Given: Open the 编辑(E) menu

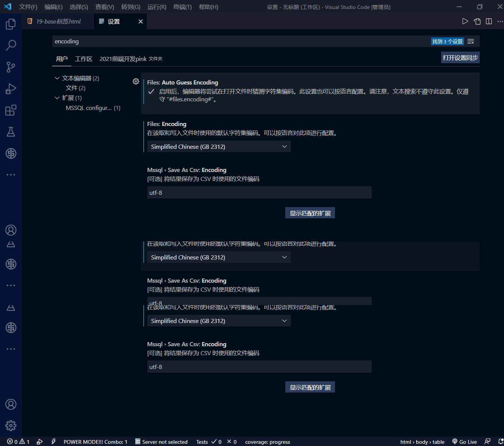Looking at the screenshot, I should pos(53,7).
